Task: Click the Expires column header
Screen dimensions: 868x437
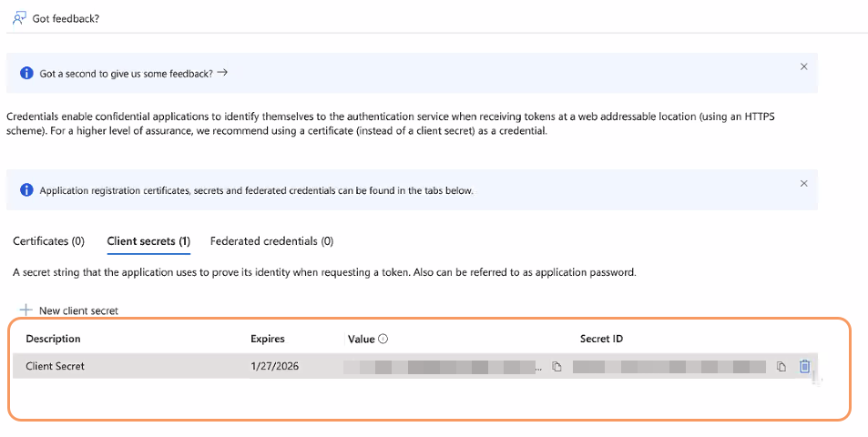Action: [268, 339]
